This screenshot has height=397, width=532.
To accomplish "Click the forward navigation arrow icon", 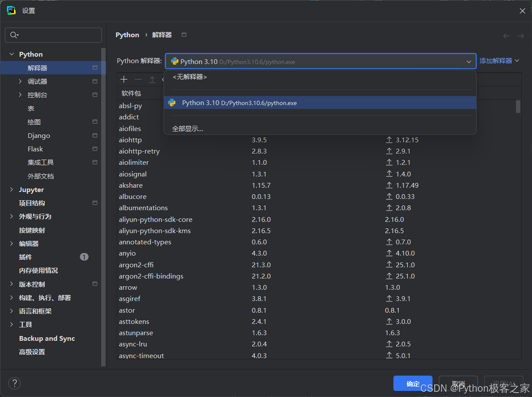I will click(x=521, y=36).
